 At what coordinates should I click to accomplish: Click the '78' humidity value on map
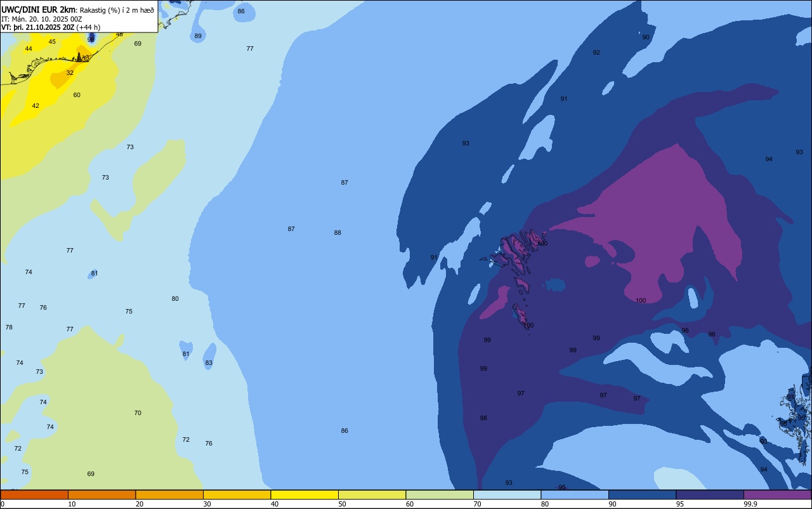9,327
